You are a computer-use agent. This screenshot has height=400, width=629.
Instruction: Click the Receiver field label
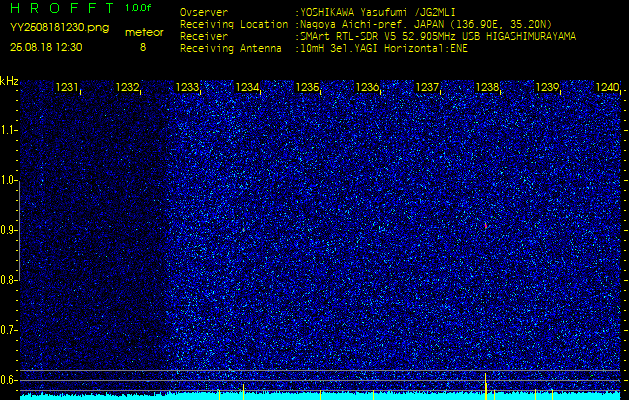pos(204,37)
